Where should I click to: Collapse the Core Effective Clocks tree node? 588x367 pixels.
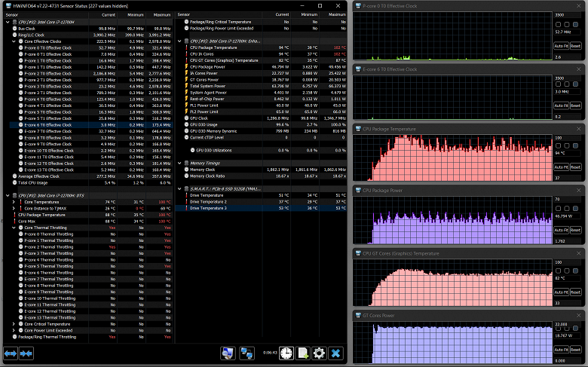(14, 41)
